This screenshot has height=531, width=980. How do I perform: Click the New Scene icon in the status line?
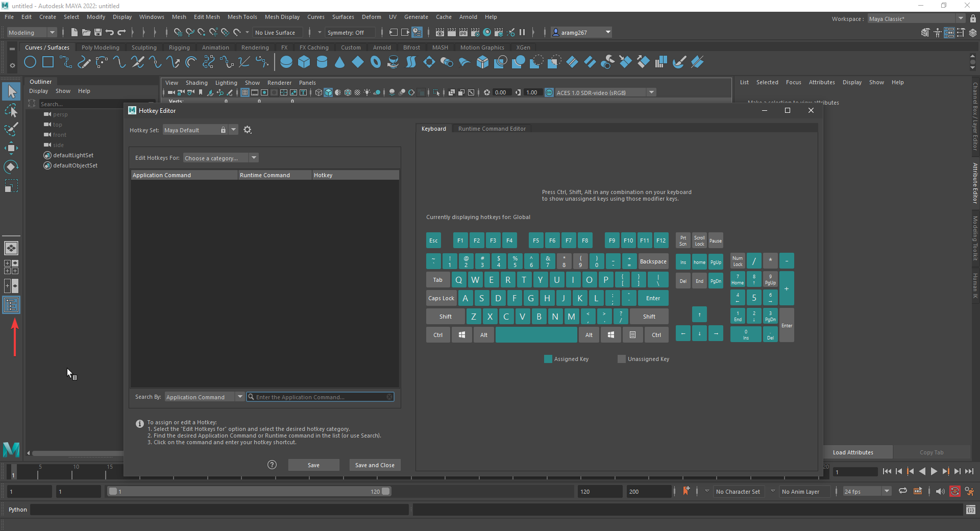(75, 33)
